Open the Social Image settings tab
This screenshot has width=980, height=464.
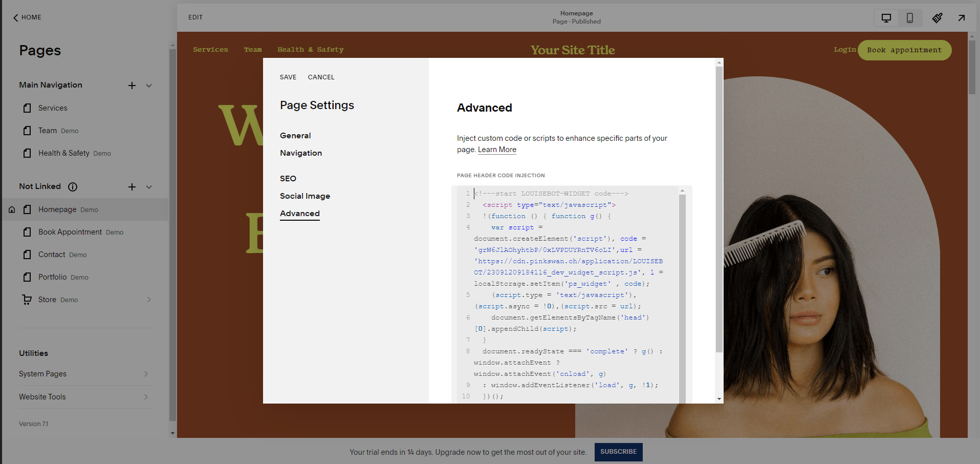(305, 196)
